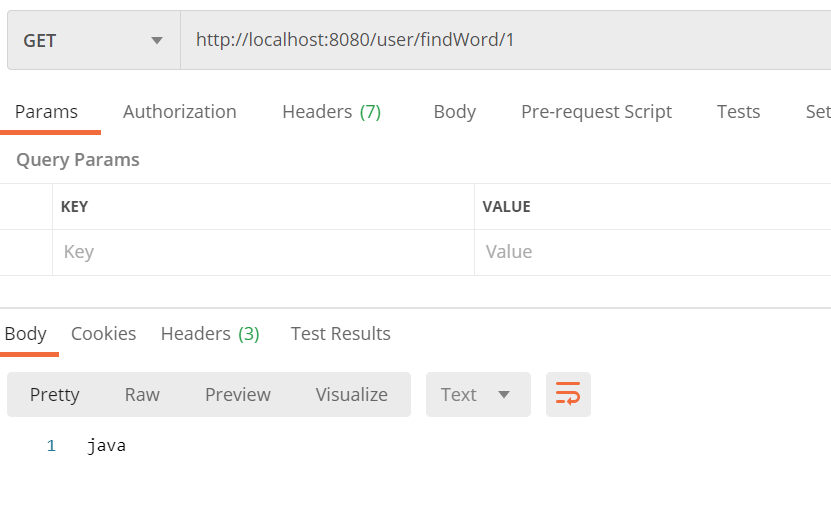
Task: Open the GET method dropdown
Action: 94,40
